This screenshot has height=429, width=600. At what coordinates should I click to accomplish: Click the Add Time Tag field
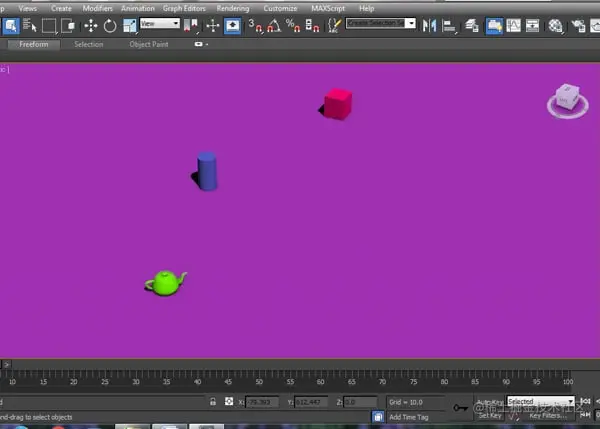(416, 417)
